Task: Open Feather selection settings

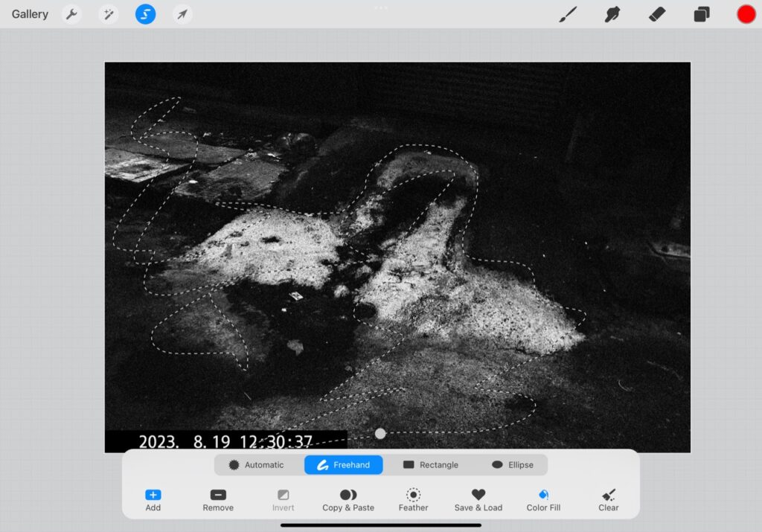Action: coord(413,499)
